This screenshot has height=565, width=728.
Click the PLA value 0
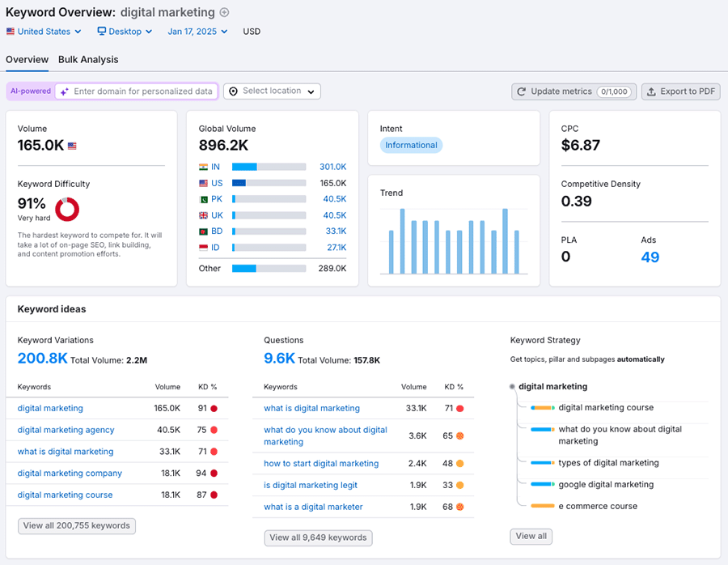click(565, 257)
